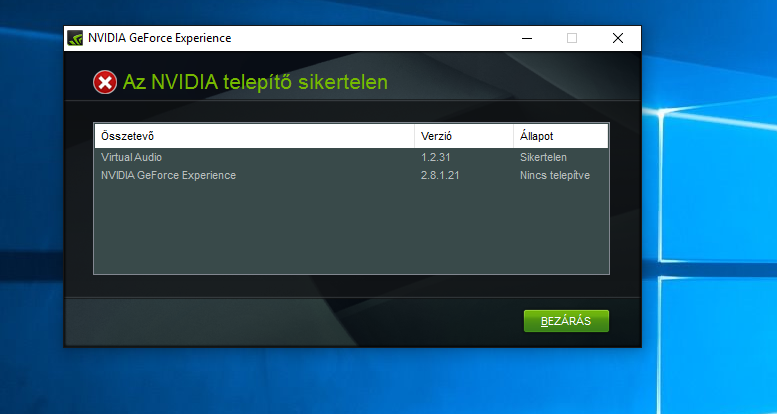Click the heading Az NVIDIA telepítő sikertelen
This screenshot has width=777, height=414.
[x=255, y=82]
